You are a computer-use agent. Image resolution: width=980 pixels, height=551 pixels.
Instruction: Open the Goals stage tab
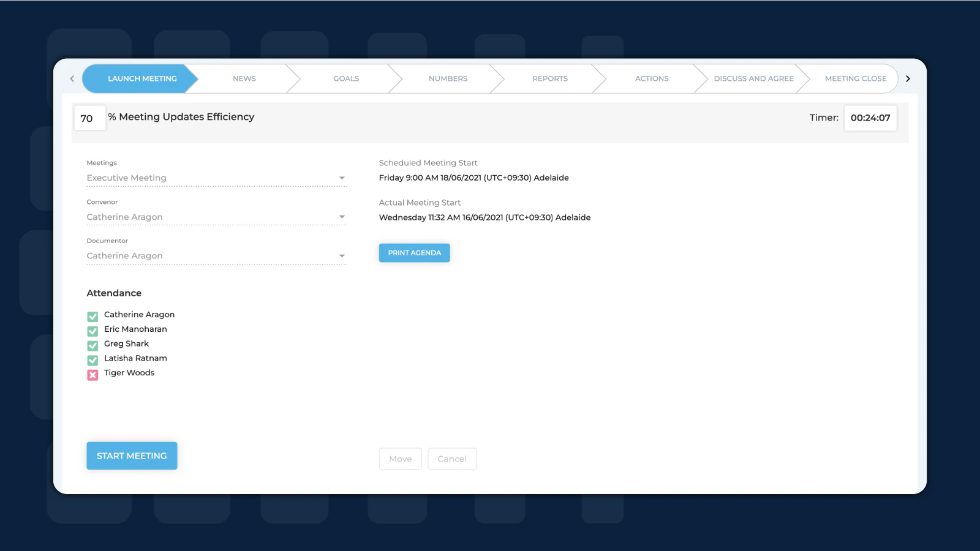coord(346,78)
